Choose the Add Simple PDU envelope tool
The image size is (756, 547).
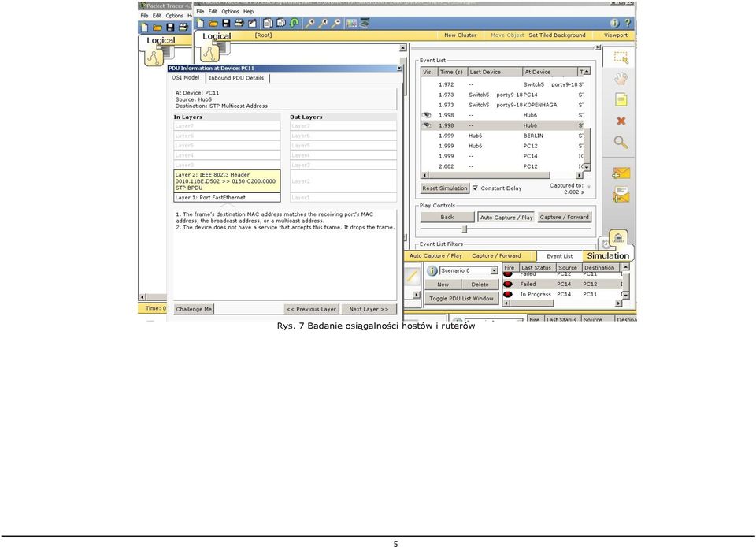pyautogui.click(x=621, y=173)
